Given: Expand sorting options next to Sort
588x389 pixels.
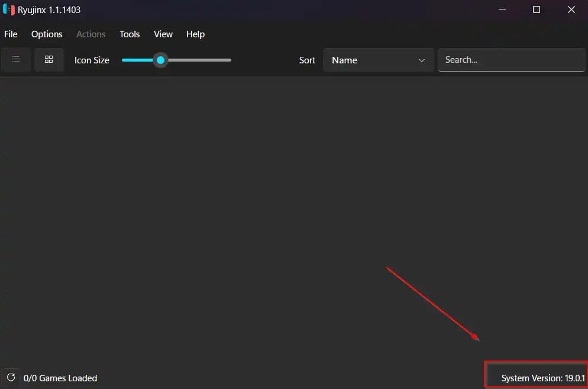Looking at the screenshot, I should [379, 60].
